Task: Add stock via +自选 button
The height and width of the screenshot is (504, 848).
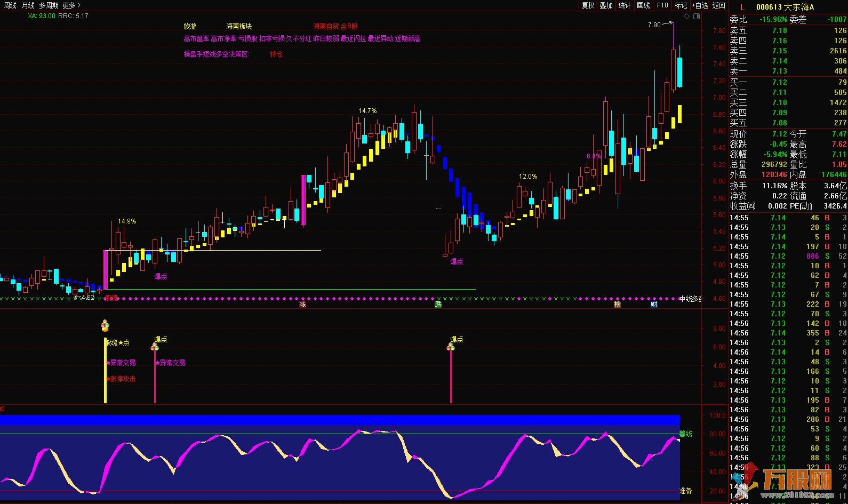Action: tap(700, 5)
